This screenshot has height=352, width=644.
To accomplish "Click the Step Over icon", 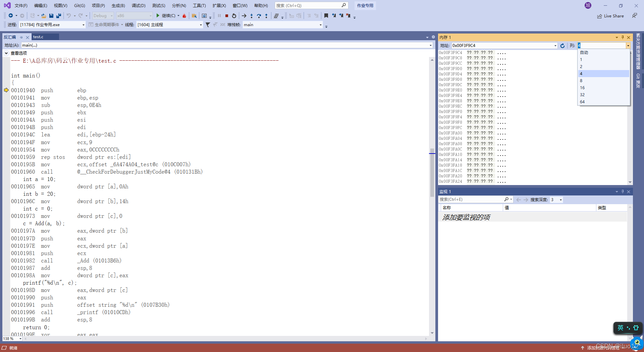I will [259, 16].
